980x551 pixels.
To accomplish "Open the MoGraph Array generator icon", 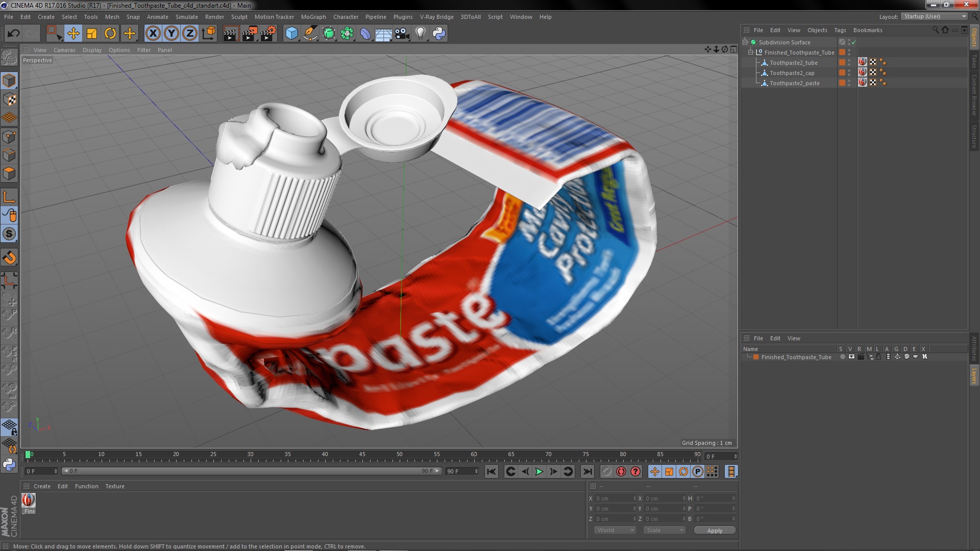I will coord(347,34).
